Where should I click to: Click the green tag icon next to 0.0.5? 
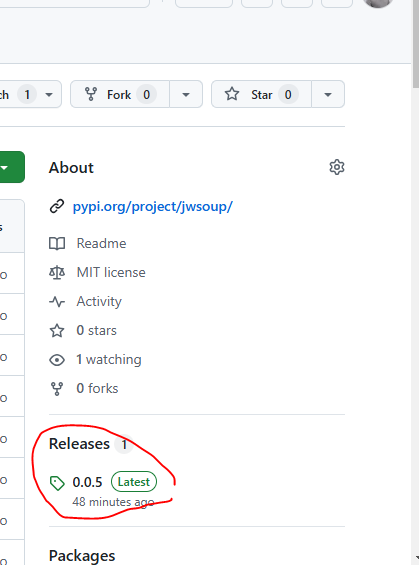(x=57, y=483)
